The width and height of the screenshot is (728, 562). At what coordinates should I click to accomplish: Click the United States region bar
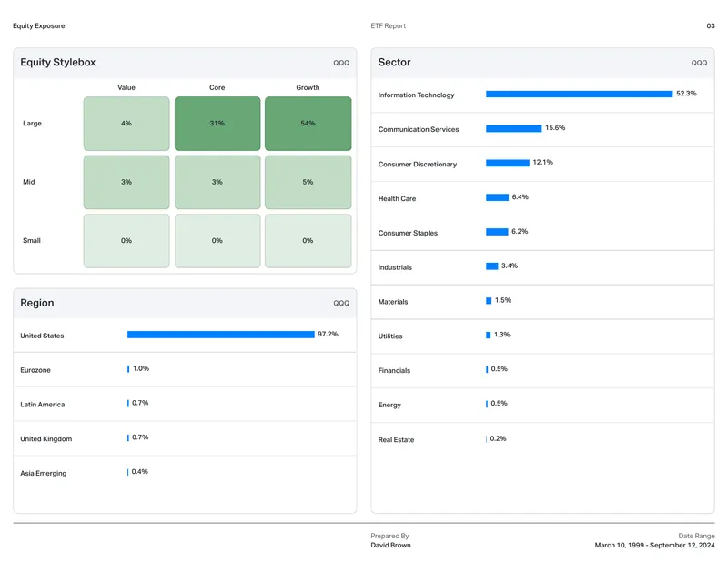[220, 335]
